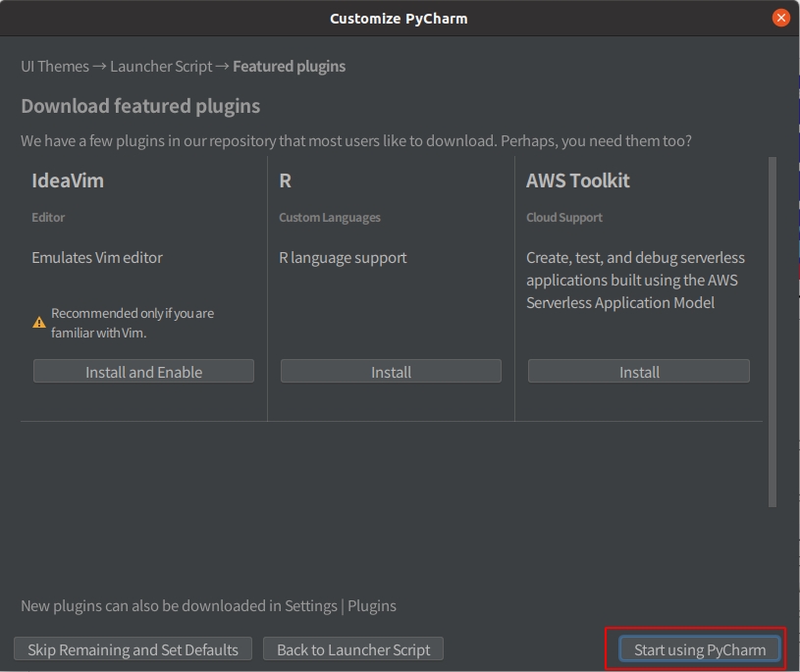
Task: Install the R language plugin
Action: [391, 372]
